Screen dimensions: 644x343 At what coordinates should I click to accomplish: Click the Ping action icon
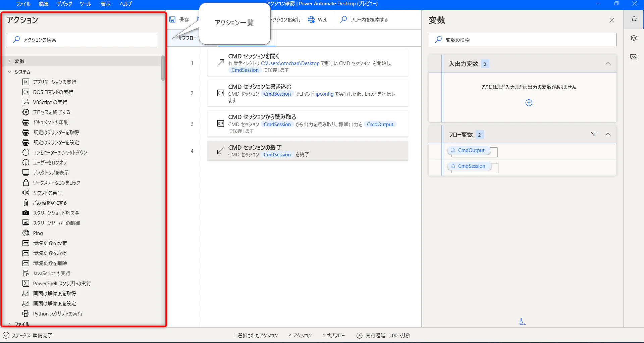26,233
